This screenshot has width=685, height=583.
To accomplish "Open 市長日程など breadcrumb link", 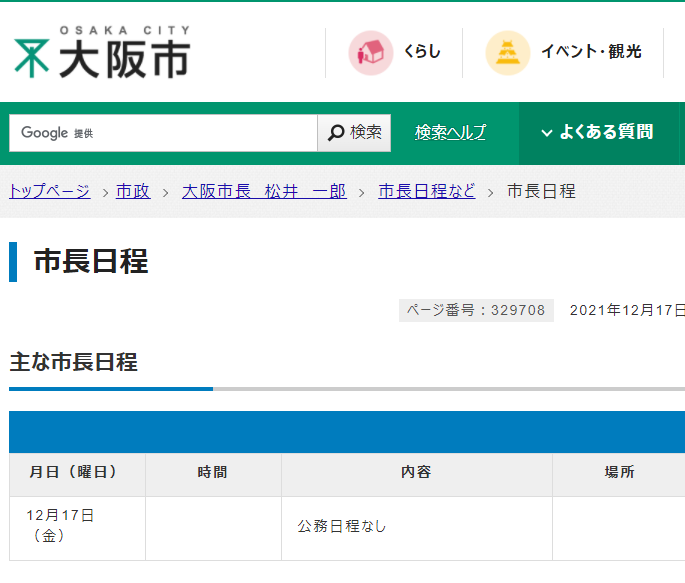I will (x=426, y=191).
